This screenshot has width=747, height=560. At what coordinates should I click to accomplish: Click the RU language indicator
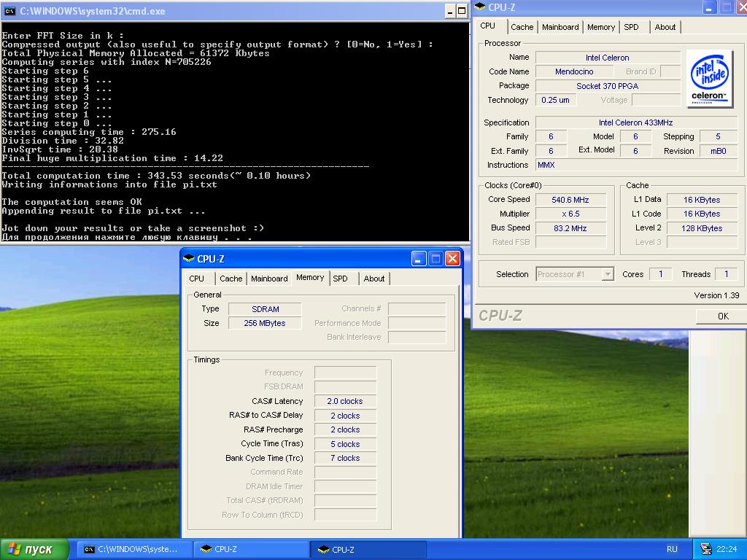click(672, 549)
